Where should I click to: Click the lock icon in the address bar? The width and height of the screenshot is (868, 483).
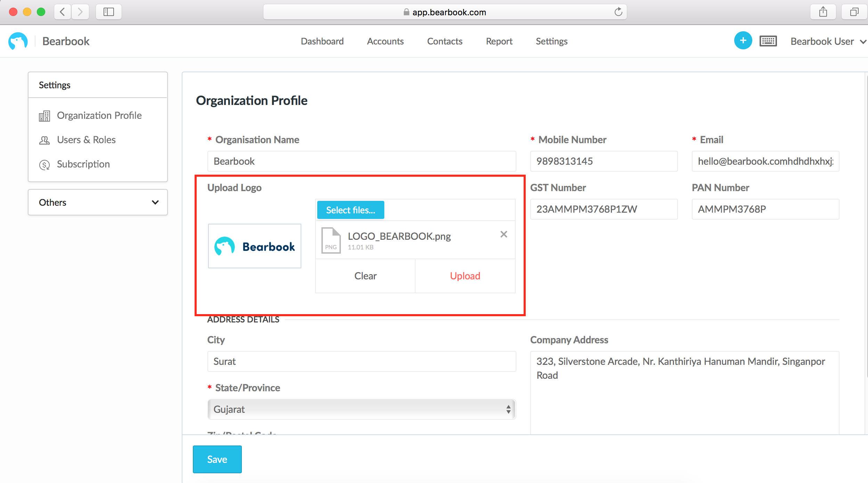point(406,12)
